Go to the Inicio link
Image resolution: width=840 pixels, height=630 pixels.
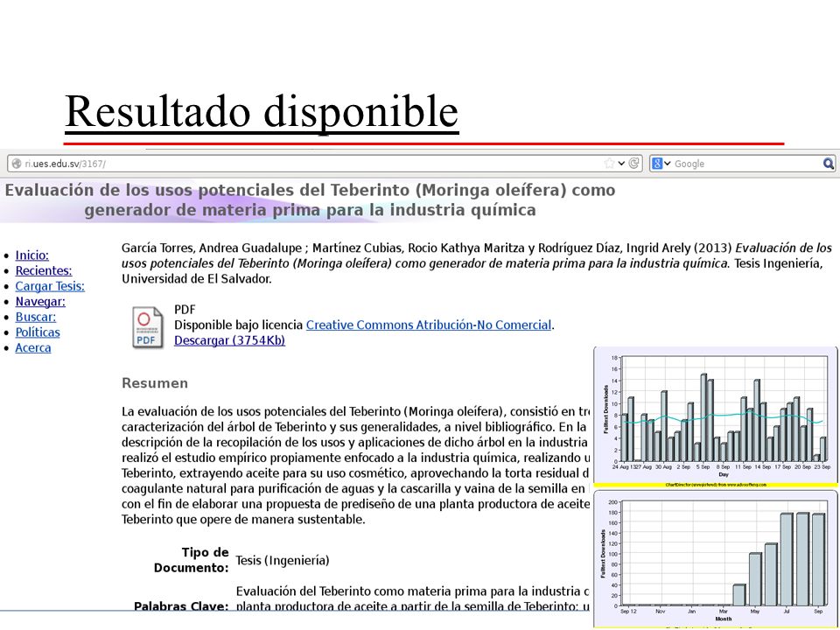click(32, 255)
